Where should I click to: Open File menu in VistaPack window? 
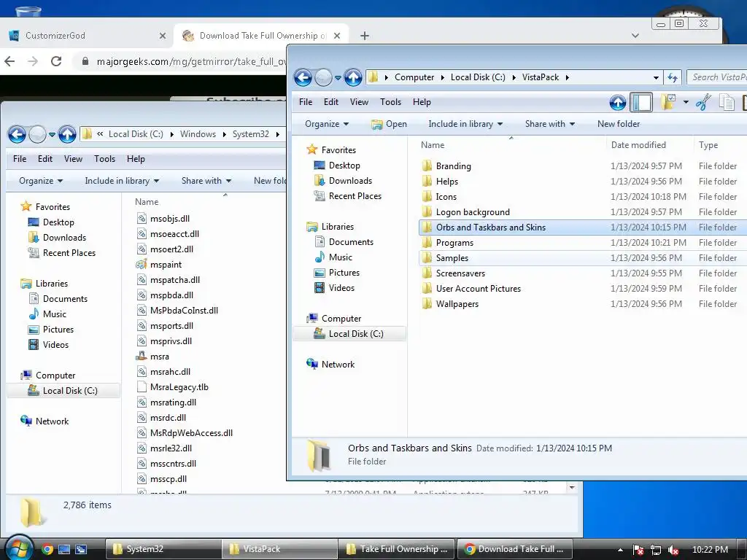[x=306, y=102]
